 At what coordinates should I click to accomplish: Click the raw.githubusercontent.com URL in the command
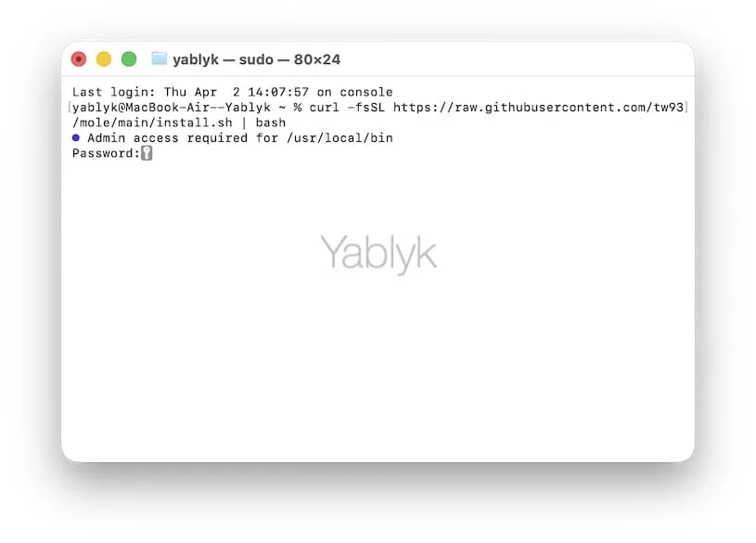pos(539,107)
